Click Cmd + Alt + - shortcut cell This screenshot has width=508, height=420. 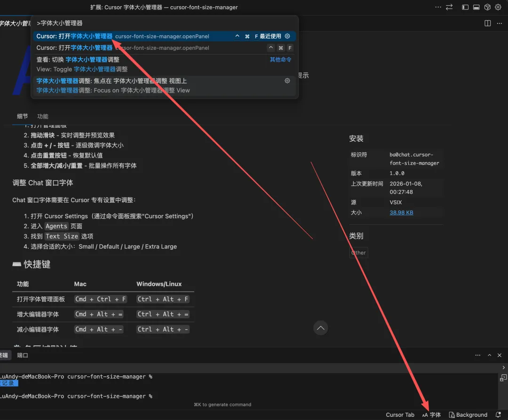(x=99, y=329)
